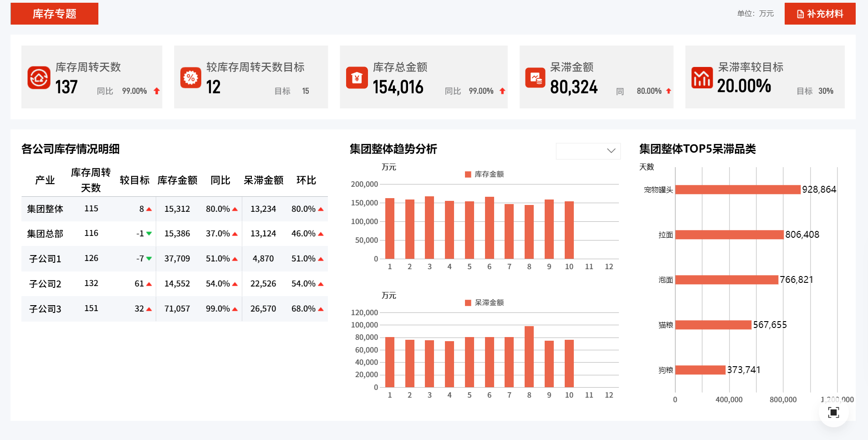Click the fullscreen expand icon at bottom right
Viewport: 868px width, 440px height.
click(x=833, y=413)
